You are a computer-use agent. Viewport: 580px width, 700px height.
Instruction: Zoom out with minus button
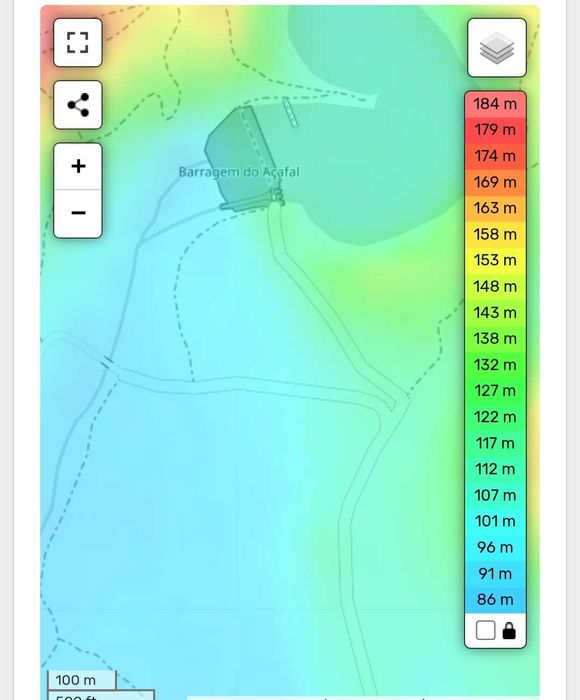click(78, 213)
